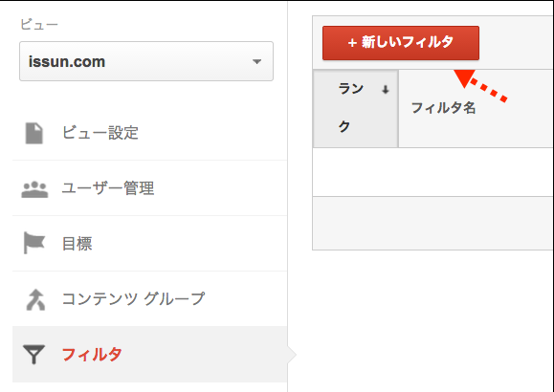Select the フィルタ menu entry

coord(150,354)
